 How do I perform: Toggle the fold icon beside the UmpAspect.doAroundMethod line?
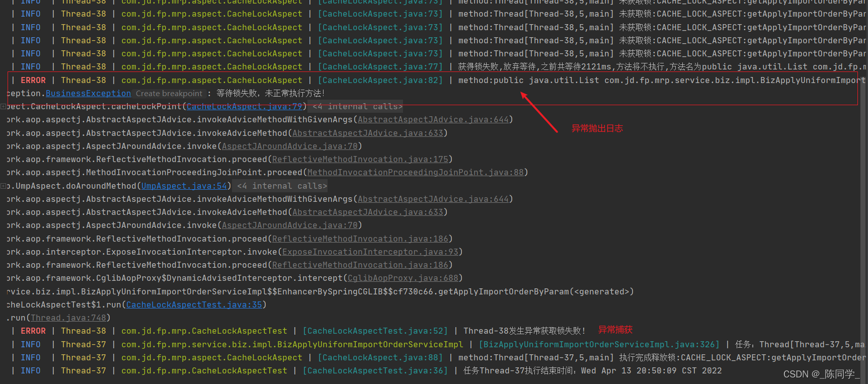(3, 186)
